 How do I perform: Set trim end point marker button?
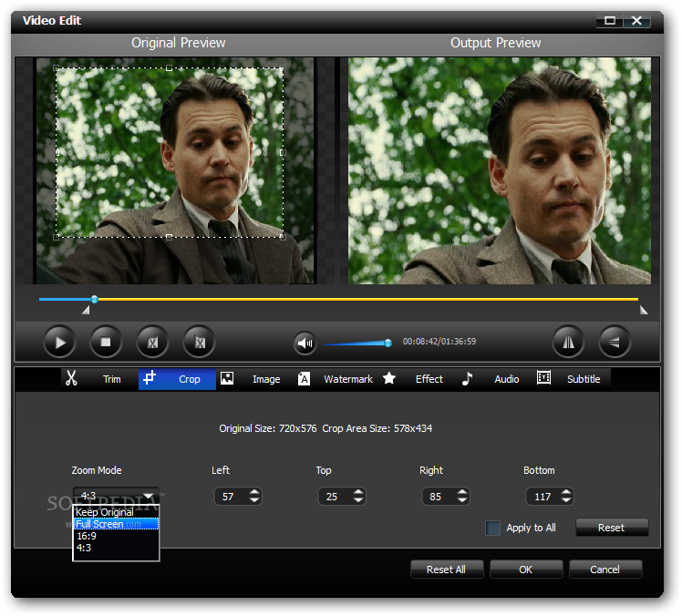click(199, 343)
